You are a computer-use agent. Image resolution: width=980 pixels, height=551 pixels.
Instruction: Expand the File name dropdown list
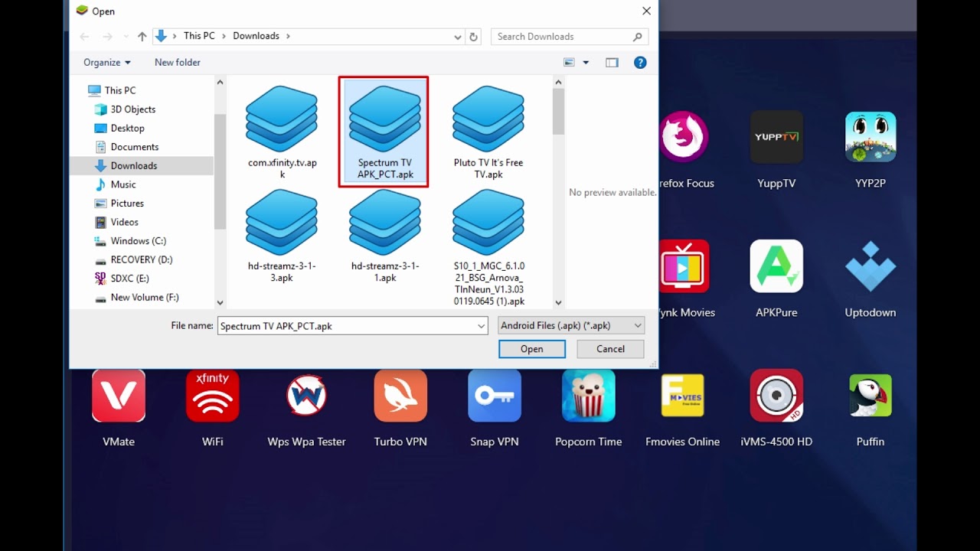[481, 325]
